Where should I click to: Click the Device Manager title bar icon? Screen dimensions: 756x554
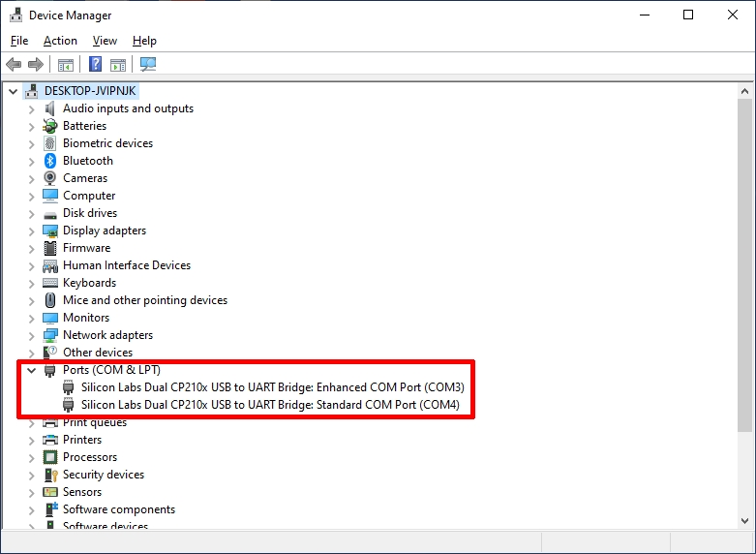click(15, 15)
